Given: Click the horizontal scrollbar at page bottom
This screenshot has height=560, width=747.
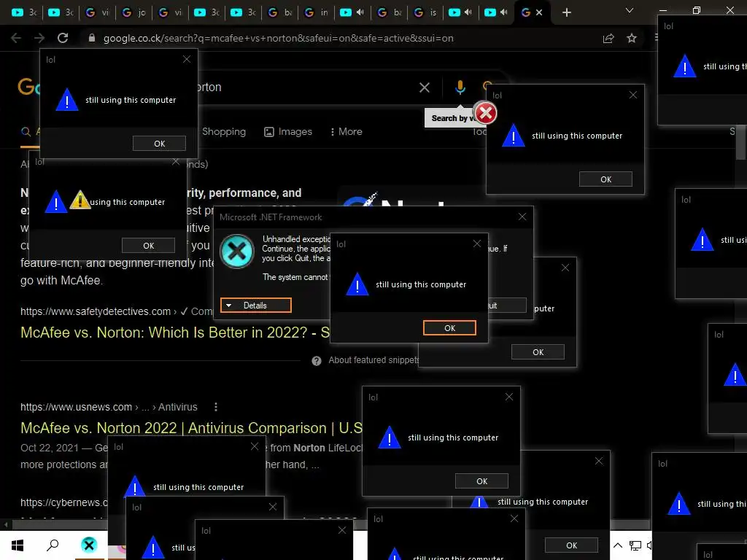Looking at the screenshot, I should (60, 525).
